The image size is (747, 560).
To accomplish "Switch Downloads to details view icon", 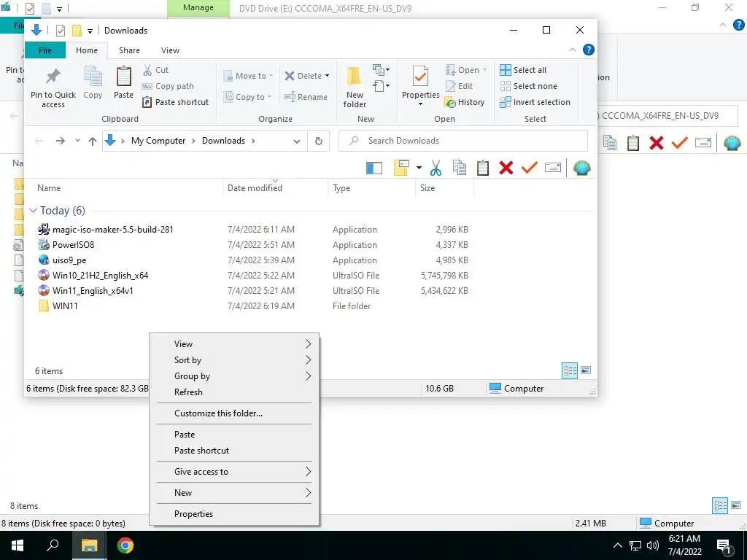I will coord(570,370).
